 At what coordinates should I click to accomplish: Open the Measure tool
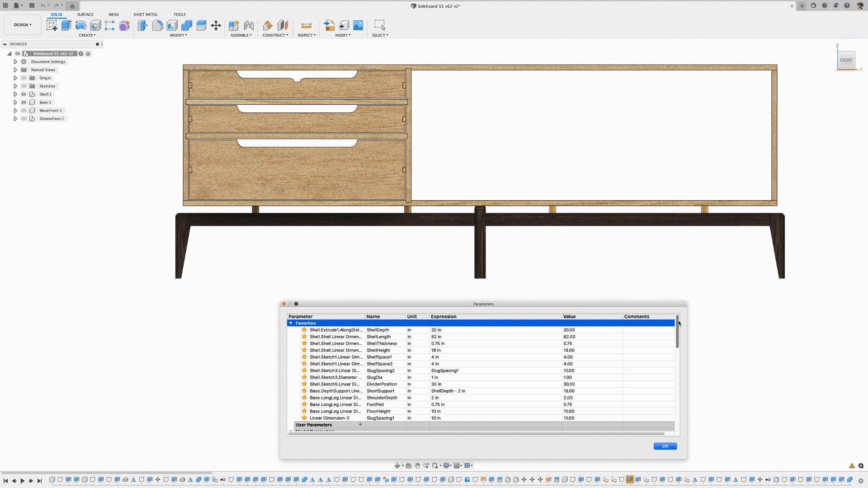pyautogui.click(x=306, y=25)
